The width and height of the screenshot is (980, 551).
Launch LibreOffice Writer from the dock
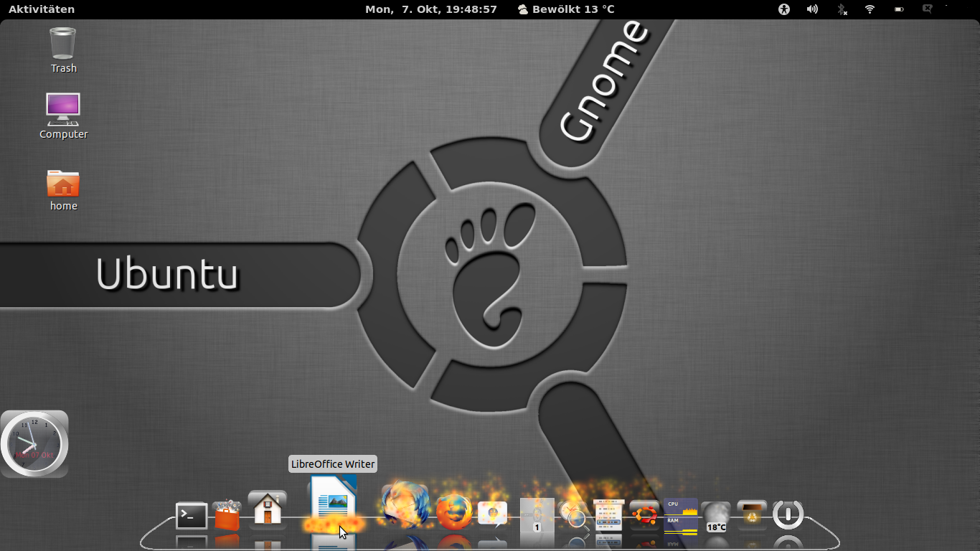click(333, 502)
